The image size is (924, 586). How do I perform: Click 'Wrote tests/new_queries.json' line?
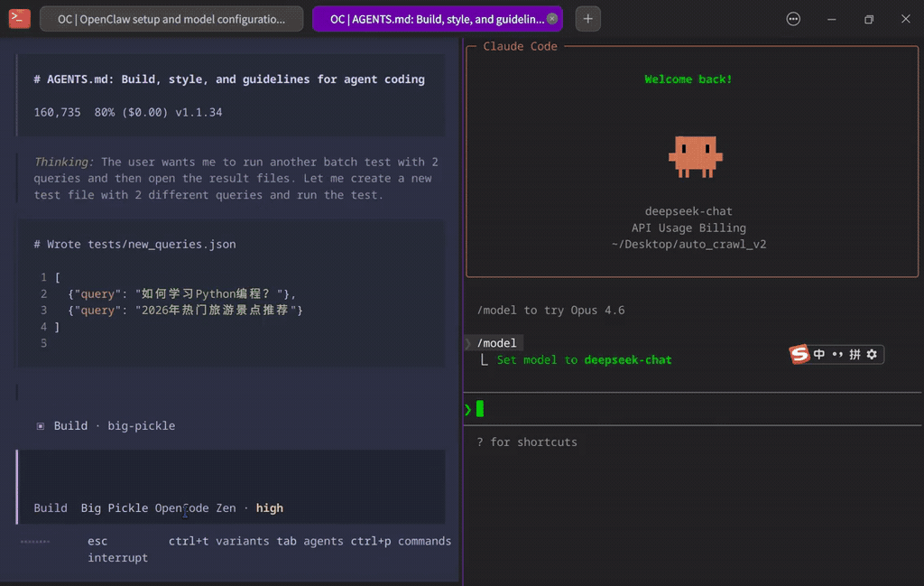[135, 244]
